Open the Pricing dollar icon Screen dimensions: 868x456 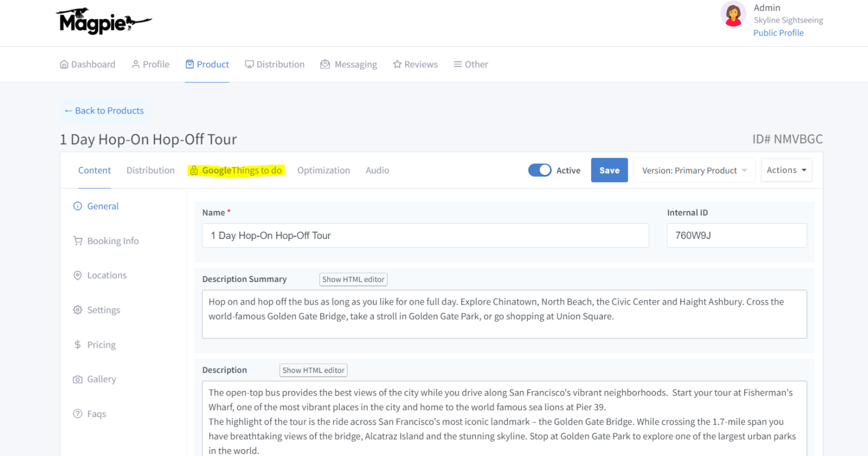click(x=77, y=345)
